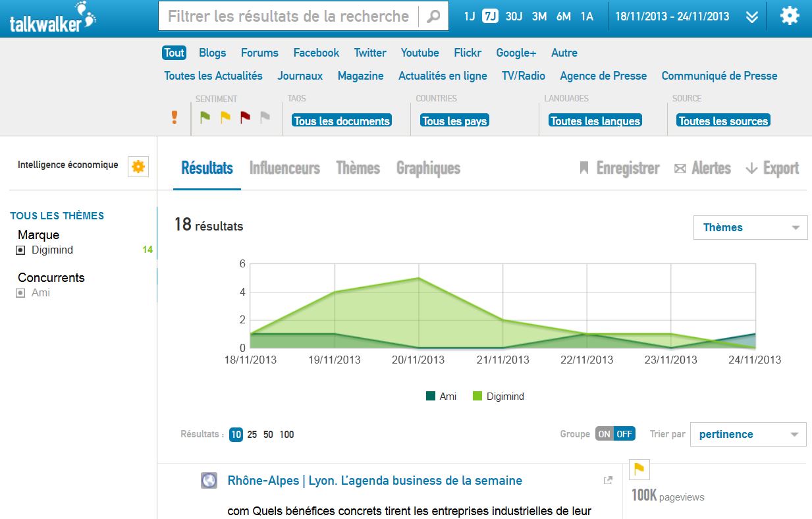Show 50 results per page

tap(268, 435)
